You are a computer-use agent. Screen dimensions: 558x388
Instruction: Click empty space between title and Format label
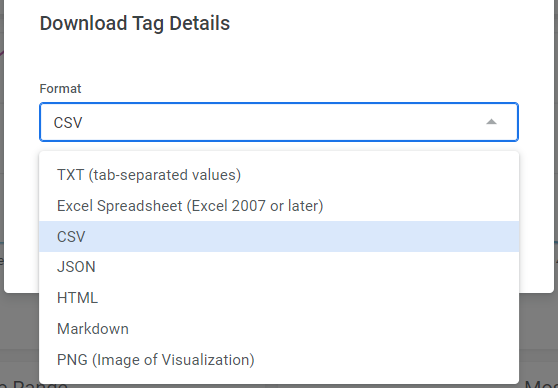[279, 59]
